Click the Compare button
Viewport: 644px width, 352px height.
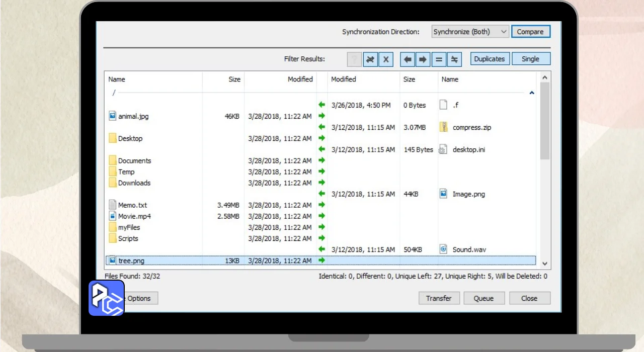530,32
